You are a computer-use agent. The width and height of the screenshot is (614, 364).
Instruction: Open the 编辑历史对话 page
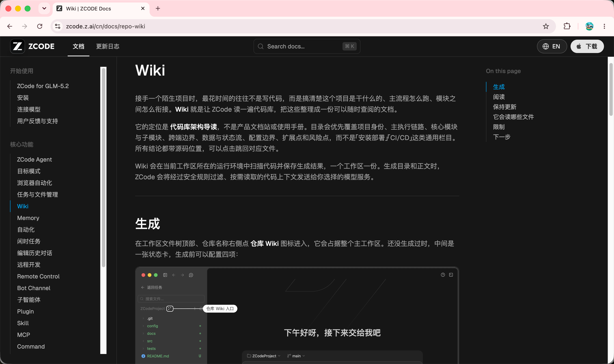tap(35, 253)
